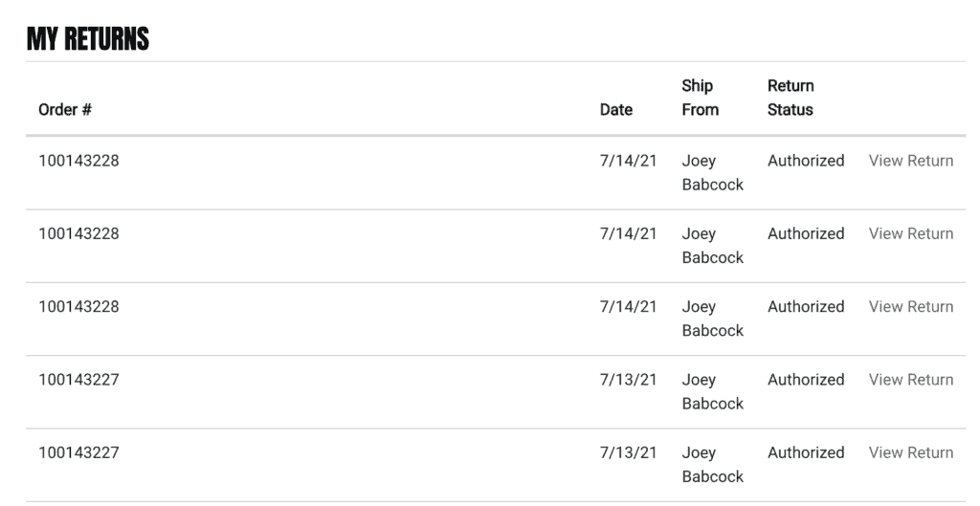980x506 pixels.
Task: Click Authorized status in the third row
Action: 806,307
